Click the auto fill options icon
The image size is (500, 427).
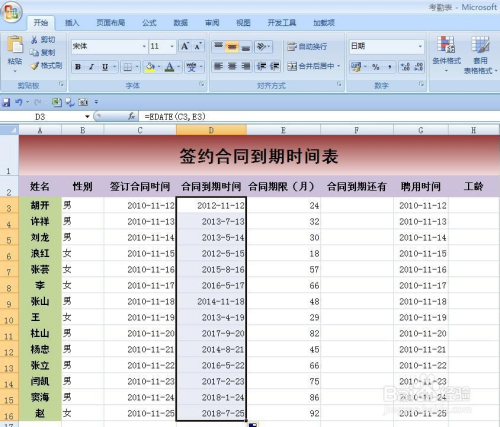(253, 425)
